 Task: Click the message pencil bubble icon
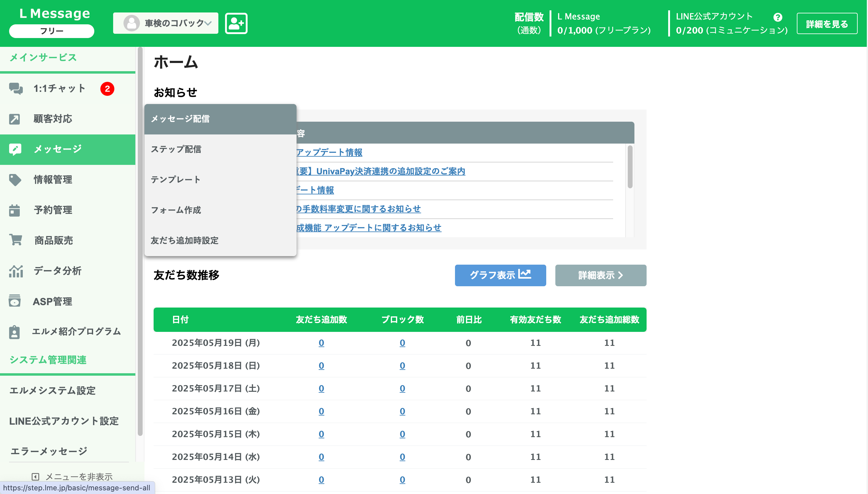tap(15, 149)
